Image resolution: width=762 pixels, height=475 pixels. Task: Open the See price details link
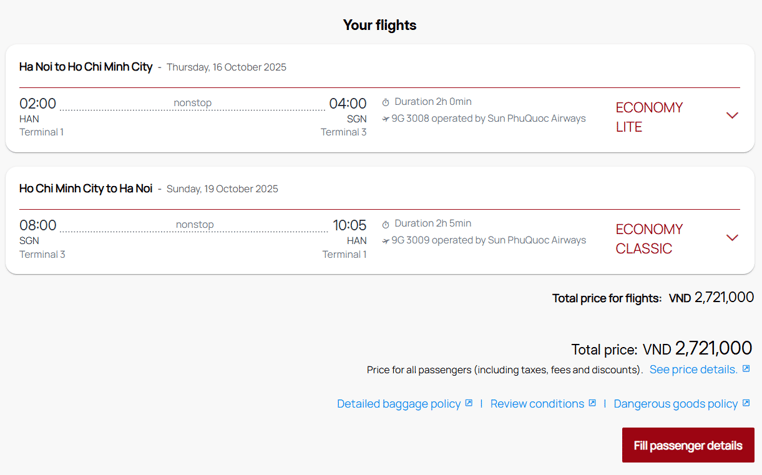(693, 370)
